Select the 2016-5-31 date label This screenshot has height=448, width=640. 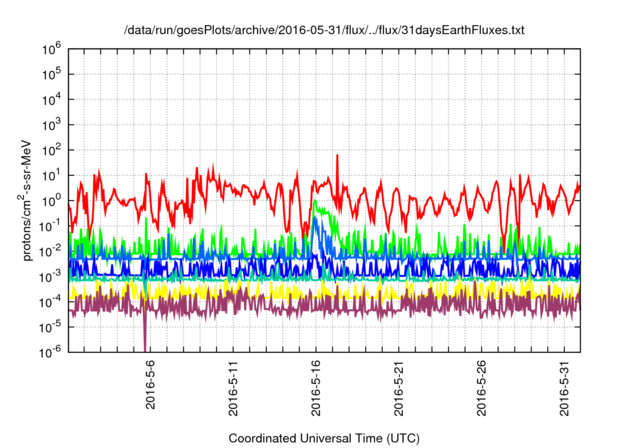pyautogui.click(x=564, y=388)
